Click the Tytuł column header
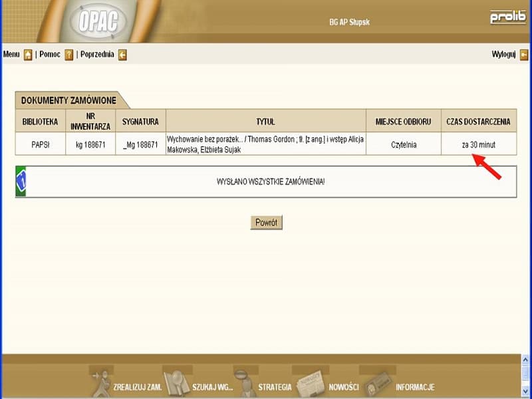The height and width of the screenshot is (399, 532). (x=266, y=121)
